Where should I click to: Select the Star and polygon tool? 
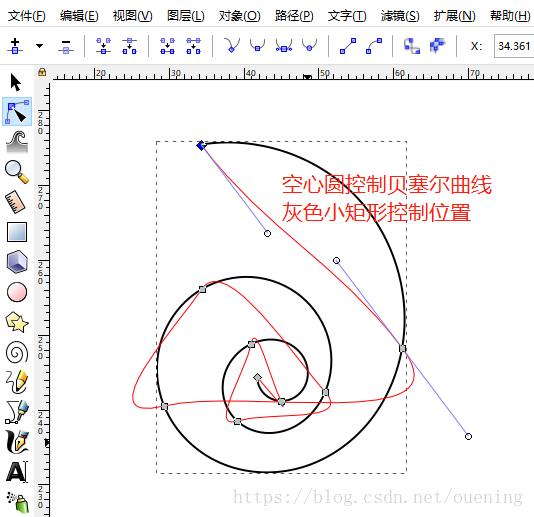pos(17,322)
